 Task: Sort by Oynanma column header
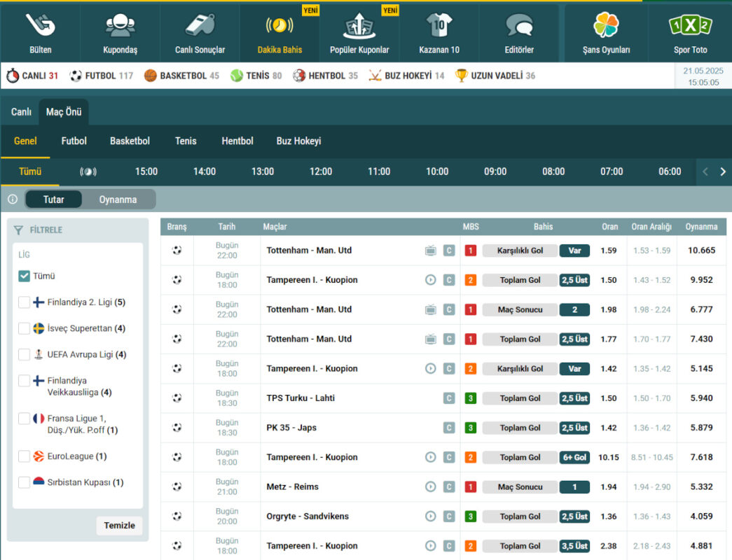pyautogui.click(x=701, y=227)
